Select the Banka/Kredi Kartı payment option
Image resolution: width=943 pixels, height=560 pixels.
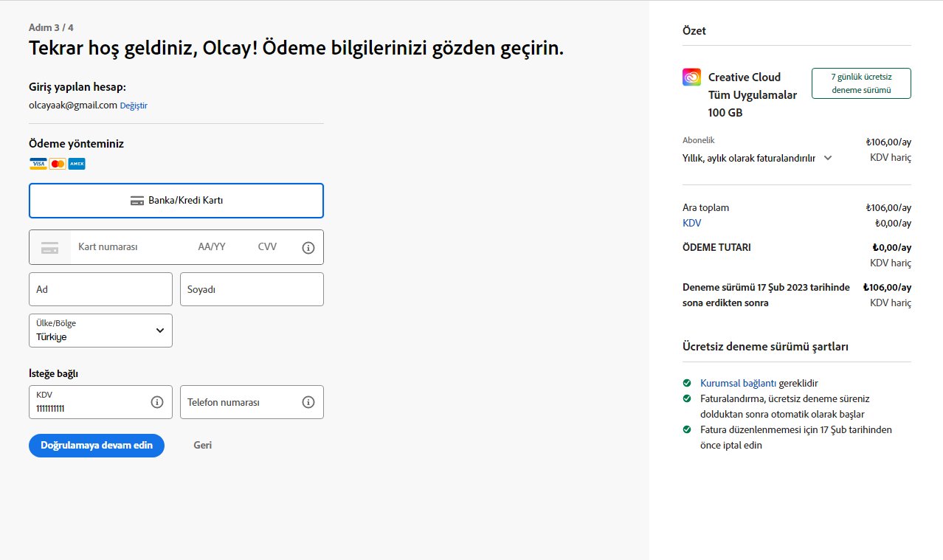click(176, 201)
